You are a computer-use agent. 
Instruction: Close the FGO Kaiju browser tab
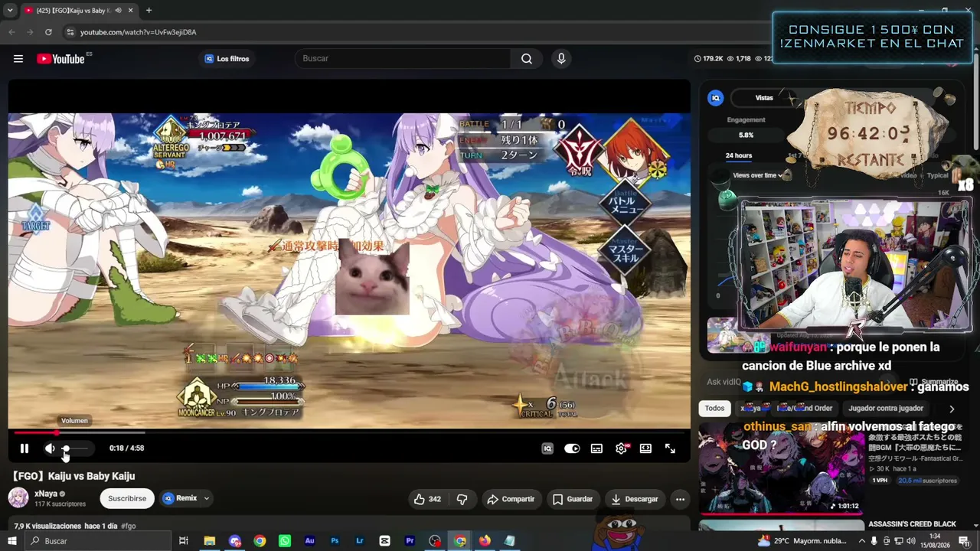[x=131, y=11]
